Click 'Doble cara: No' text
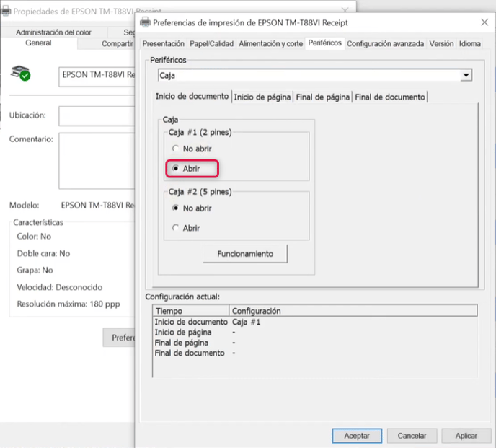Screen dimensions: 496x448 43,253
